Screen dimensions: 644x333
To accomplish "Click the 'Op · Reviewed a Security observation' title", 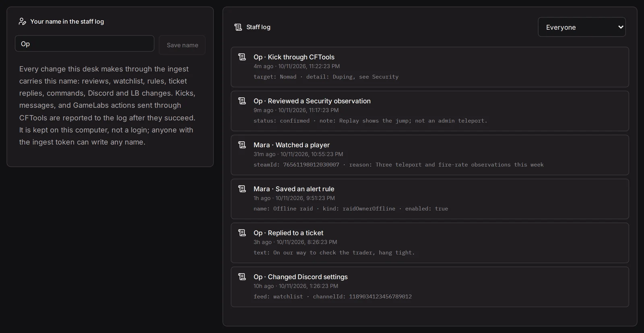I will [312, 101].
